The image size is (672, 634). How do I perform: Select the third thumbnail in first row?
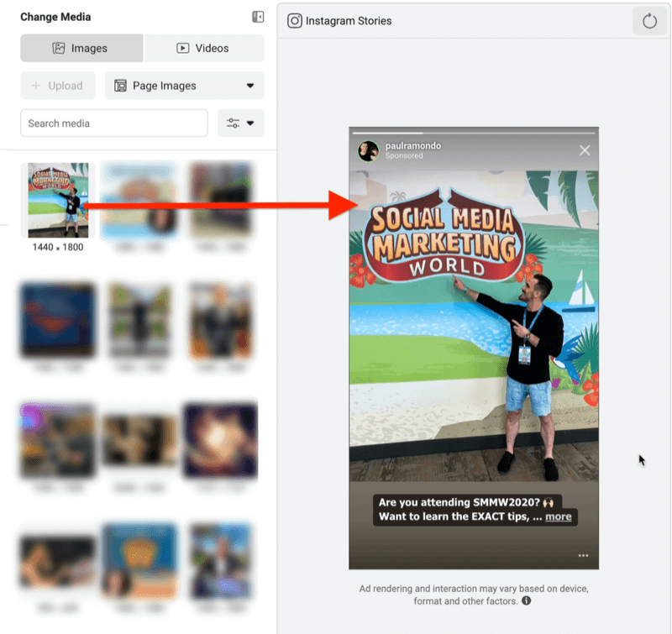[222, 200]
